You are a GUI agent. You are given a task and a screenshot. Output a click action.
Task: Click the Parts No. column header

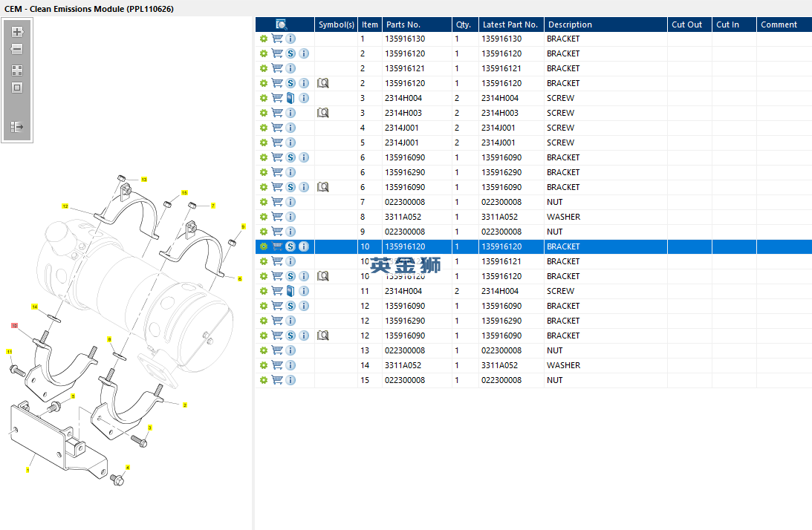tap(417, 24)
